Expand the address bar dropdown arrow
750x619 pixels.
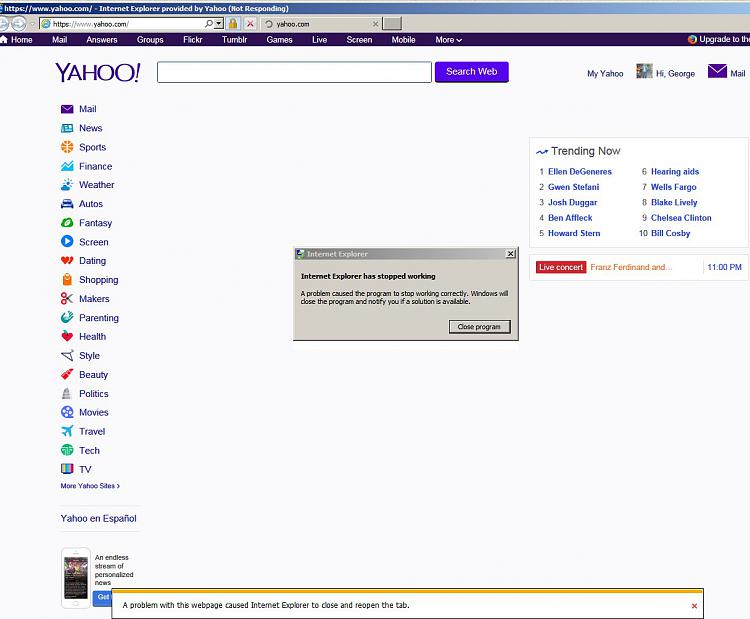[x=219, y=23]
